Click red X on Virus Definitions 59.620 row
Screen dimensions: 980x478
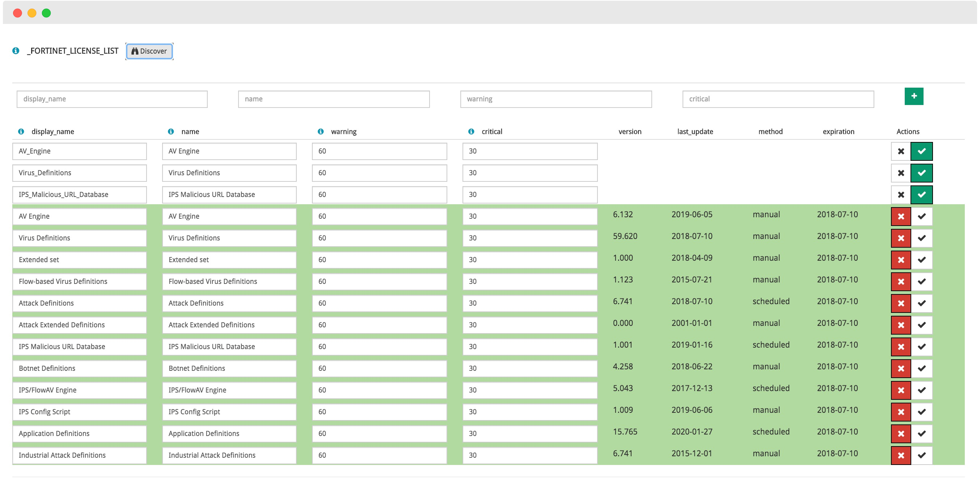click(901, 238)
